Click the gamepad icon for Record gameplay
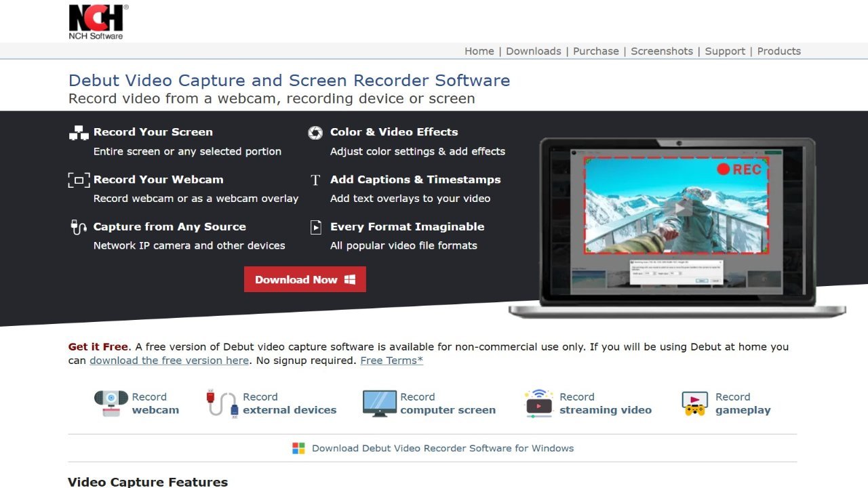 click(x=695, y=404)
